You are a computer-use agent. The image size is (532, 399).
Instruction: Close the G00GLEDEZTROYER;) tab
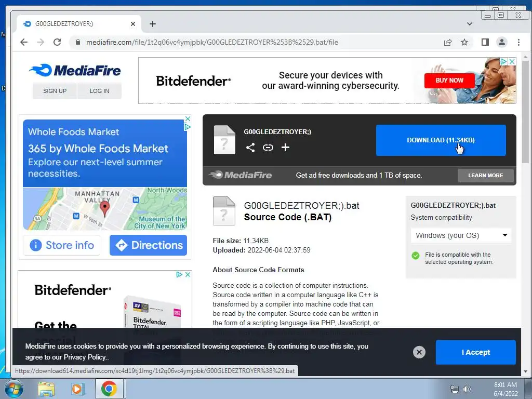(x=133, y=24)
